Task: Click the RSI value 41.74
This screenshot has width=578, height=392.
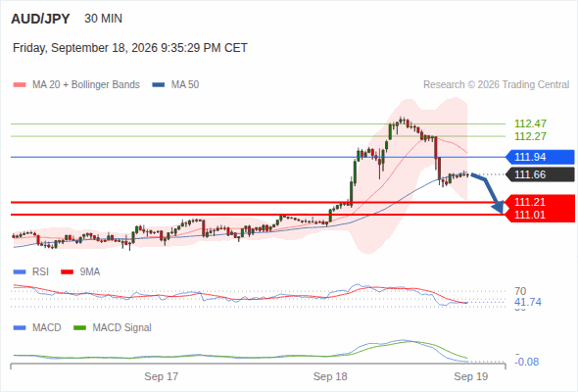Action: [528, 303]
